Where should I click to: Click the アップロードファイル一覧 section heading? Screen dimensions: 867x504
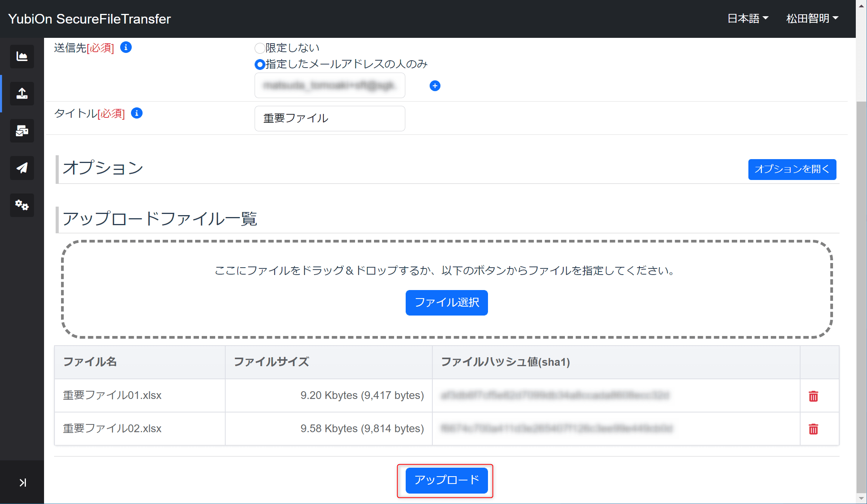pos(160,219)
